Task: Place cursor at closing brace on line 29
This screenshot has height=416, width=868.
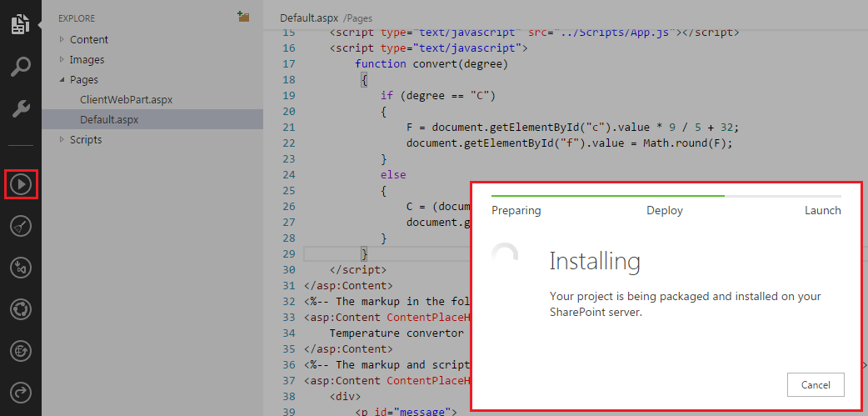Action: point(364,253)
